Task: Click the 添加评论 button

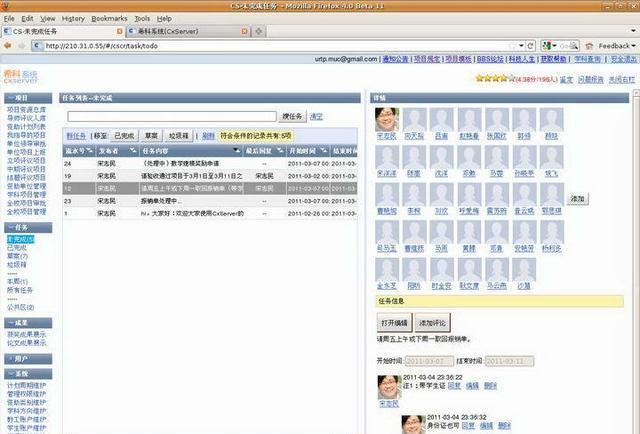Action: [432, 324]
